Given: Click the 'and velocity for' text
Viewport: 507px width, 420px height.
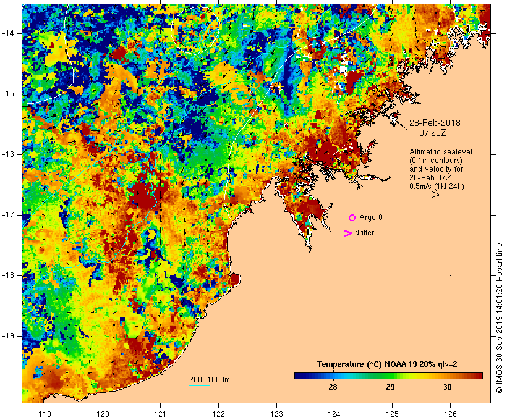Looking at the screenshot, I should (x=436, y=169).
